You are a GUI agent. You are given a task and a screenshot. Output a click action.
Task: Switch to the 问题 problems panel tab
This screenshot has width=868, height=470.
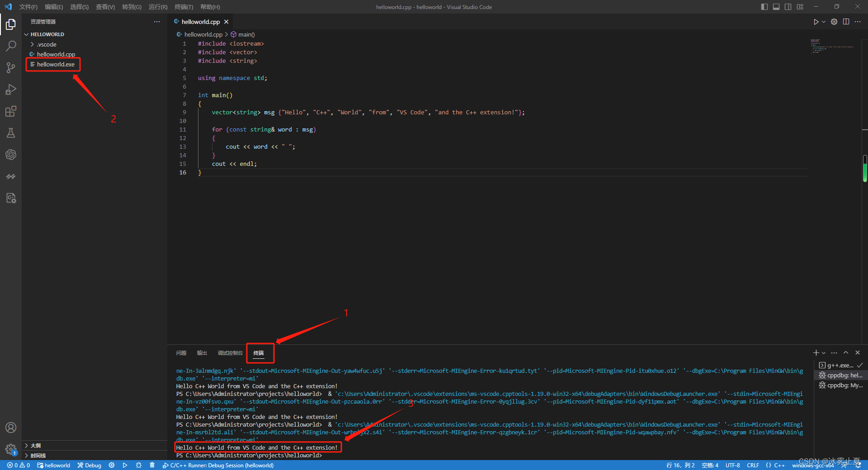pyautogui.click(x=181, y=353)
